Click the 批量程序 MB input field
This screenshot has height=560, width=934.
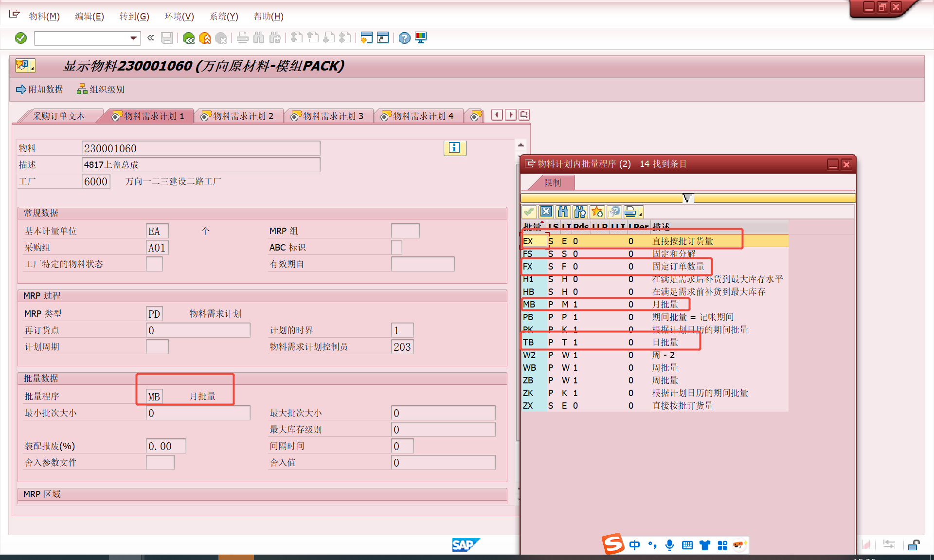point(154,397)
